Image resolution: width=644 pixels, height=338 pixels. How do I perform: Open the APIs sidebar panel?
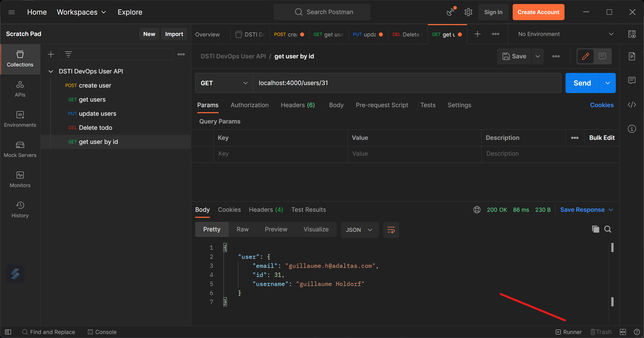pyautogui.click(x=20, y=89)
